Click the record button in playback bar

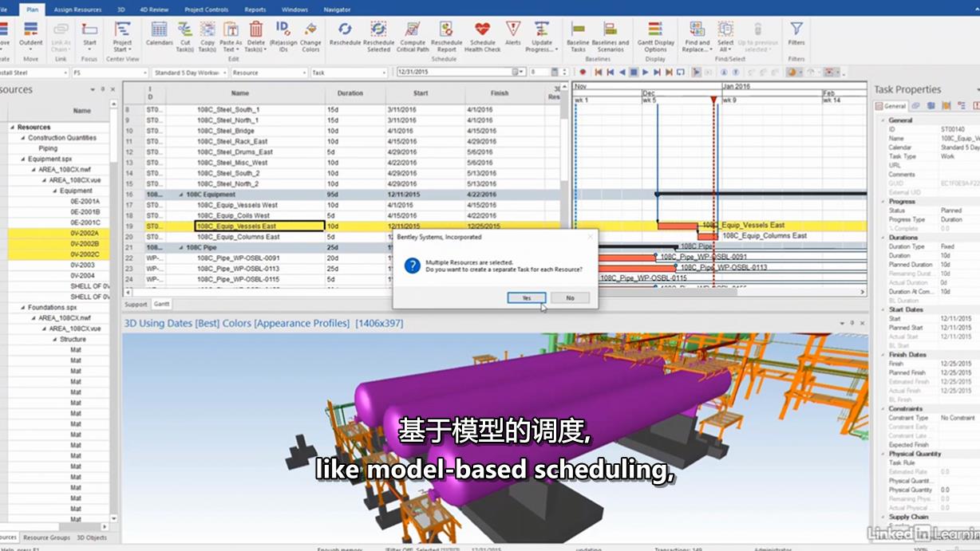pyautogui.click(x=583, y=72)
